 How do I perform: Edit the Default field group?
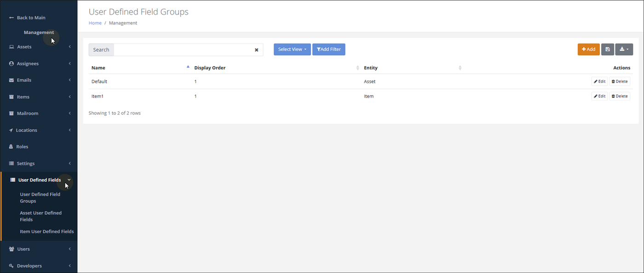599,81
